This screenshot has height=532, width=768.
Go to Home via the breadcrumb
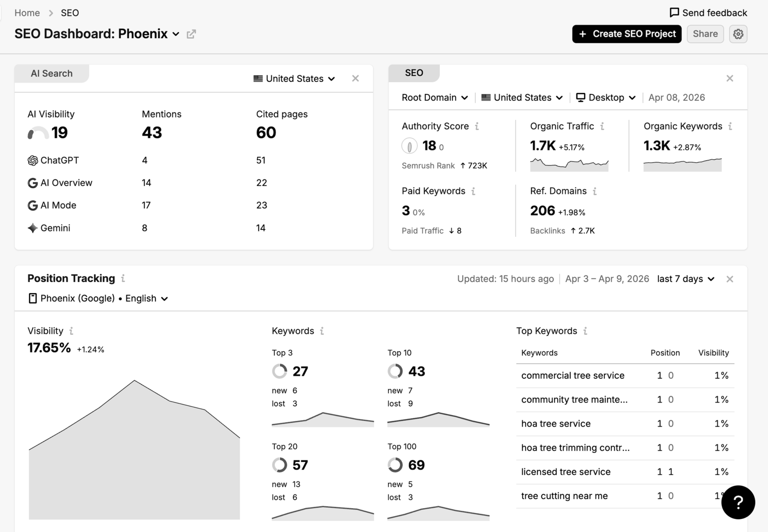[x=27, y=13]
